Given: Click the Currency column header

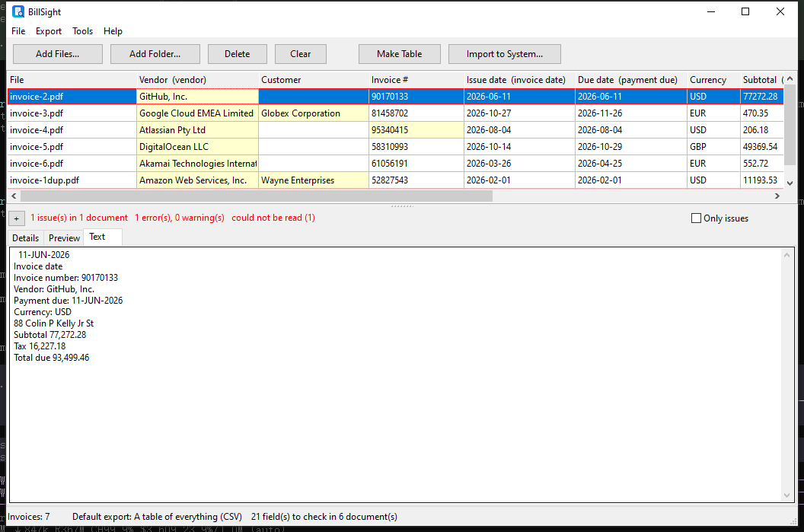Looking at the screenshot, I should tap(713, 80).
